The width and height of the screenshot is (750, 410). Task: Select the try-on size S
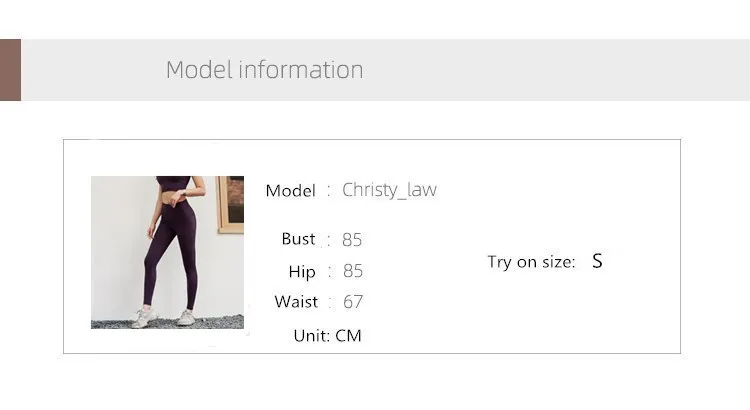tap(597, 261)
